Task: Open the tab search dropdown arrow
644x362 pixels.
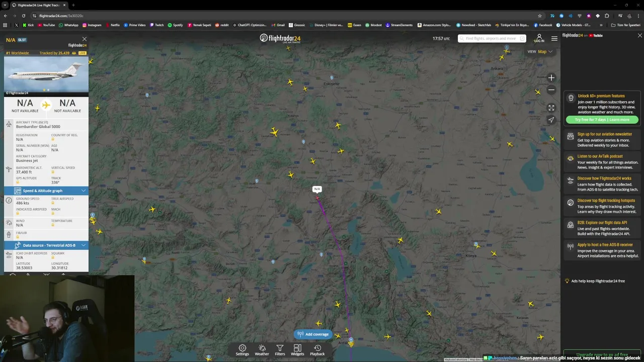Action: pos(5,5)
